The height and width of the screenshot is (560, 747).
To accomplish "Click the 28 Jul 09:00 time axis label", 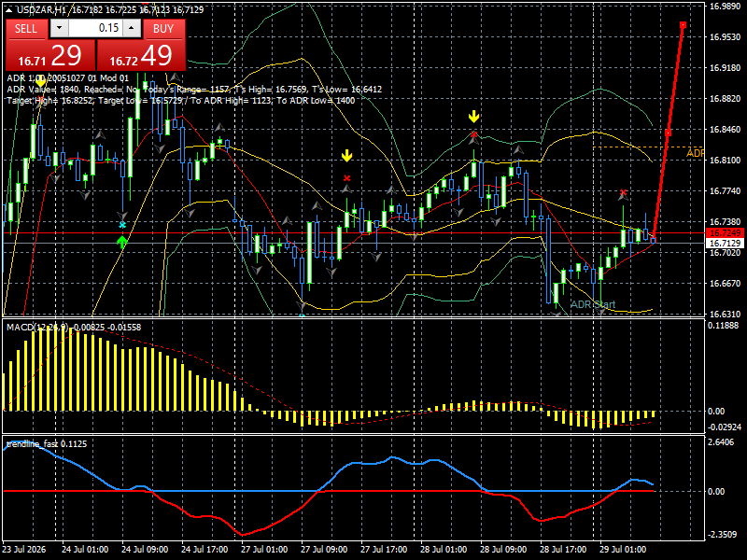I will 503,549.
